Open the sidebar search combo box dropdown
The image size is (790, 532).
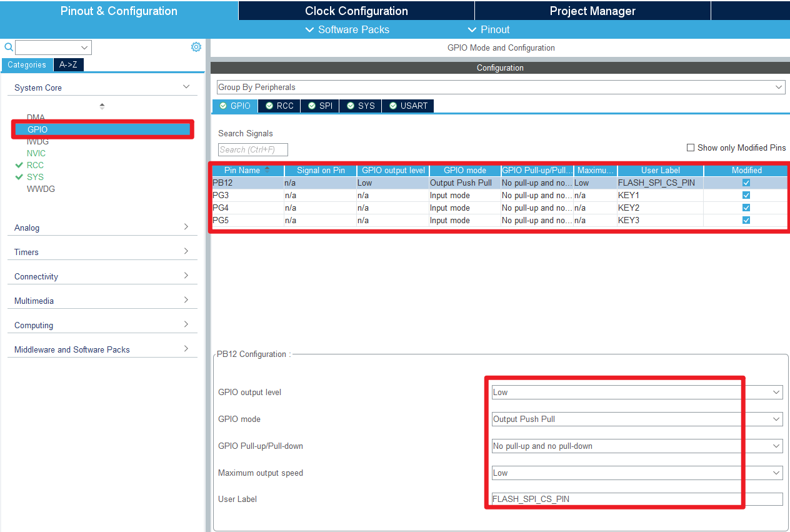[x=84, y=48]
